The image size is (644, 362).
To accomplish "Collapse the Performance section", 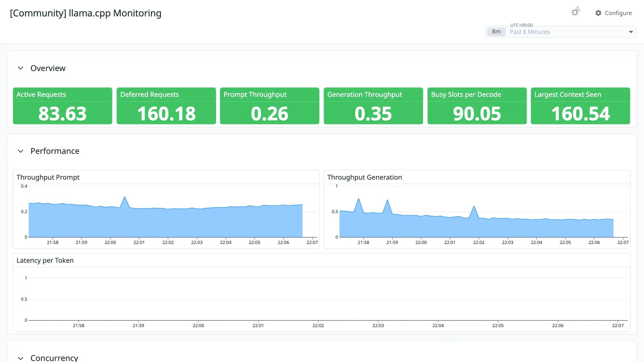I will click(20, 151).
